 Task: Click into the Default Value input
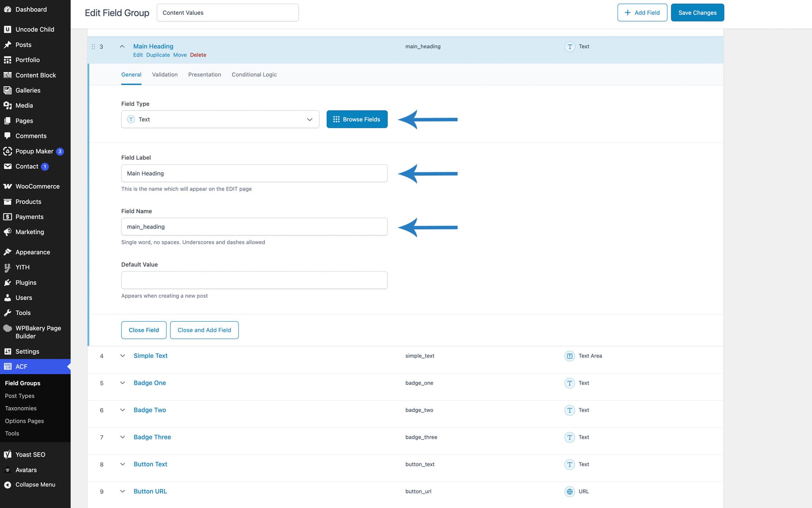pyautogui.click(x=254, y=280)
